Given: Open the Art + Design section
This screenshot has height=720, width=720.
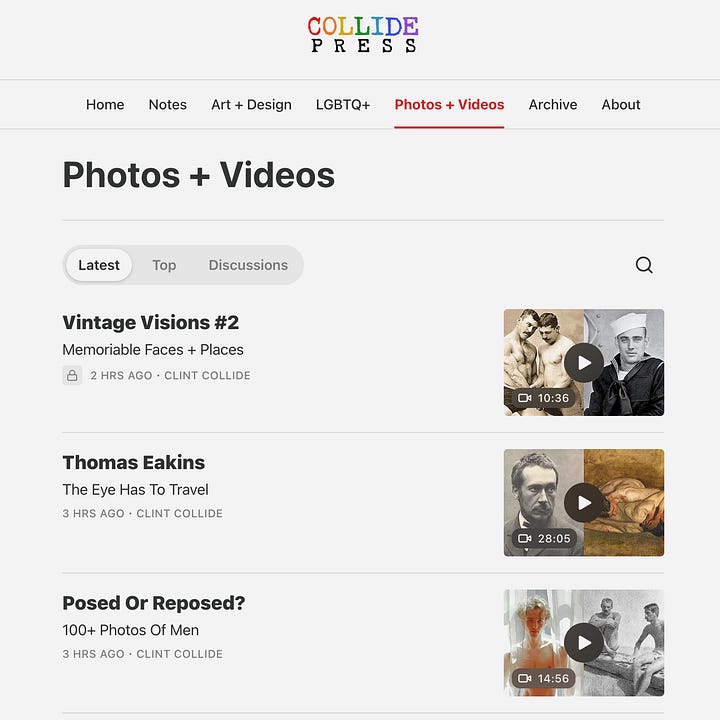Looking at the screenshot, I should (x=251, y=105).
